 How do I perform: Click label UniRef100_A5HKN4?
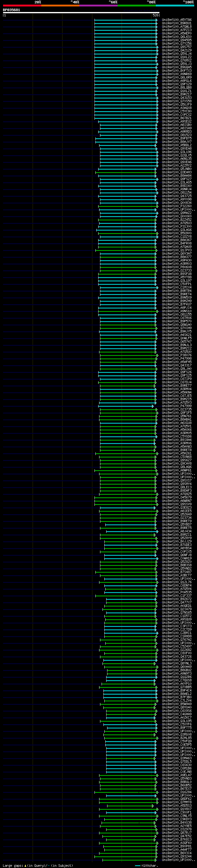click(176, 392)
